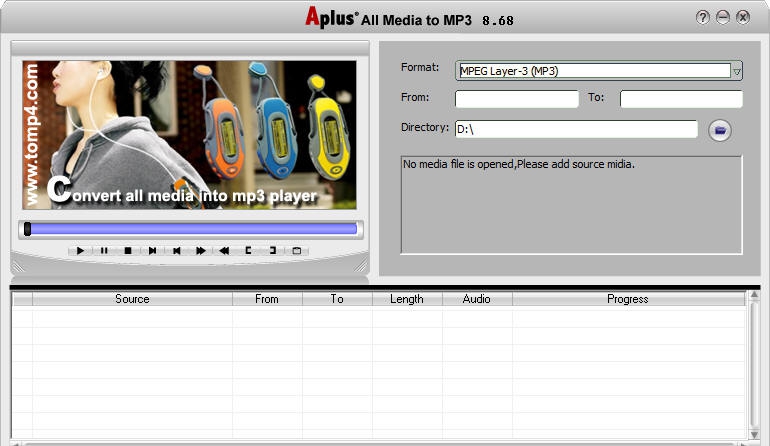Rewind the media preview
770x446 pixels.
224,251
